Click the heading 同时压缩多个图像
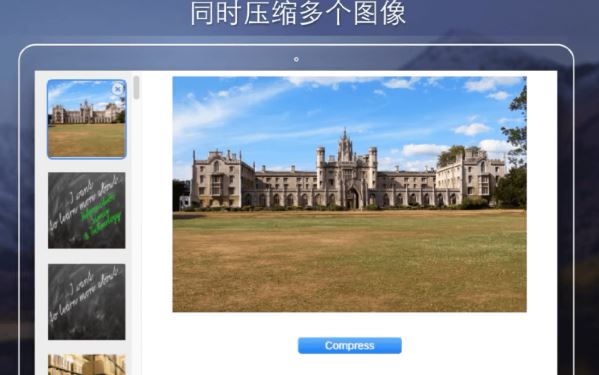 [x=298, y=13]
